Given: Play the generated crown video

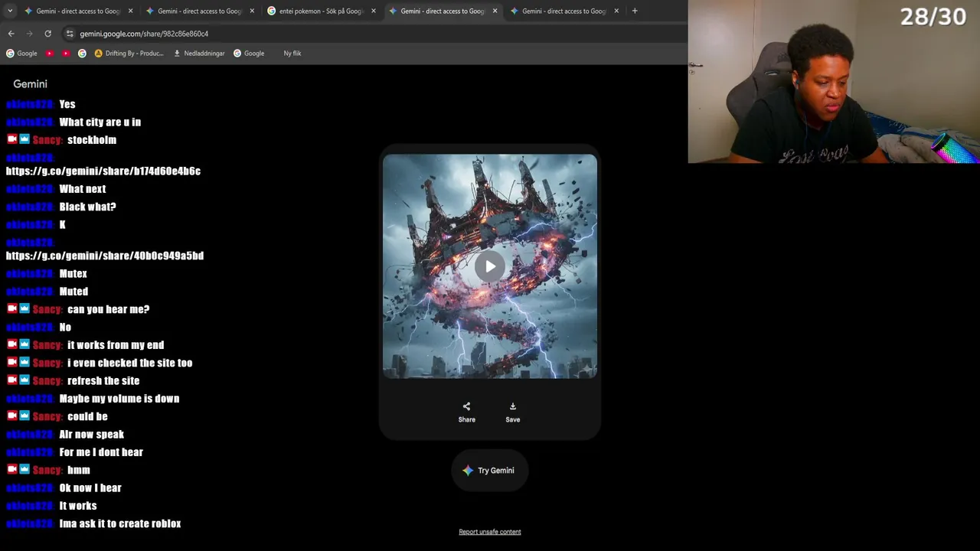Looking at the screenshot, I should (490, 266).
